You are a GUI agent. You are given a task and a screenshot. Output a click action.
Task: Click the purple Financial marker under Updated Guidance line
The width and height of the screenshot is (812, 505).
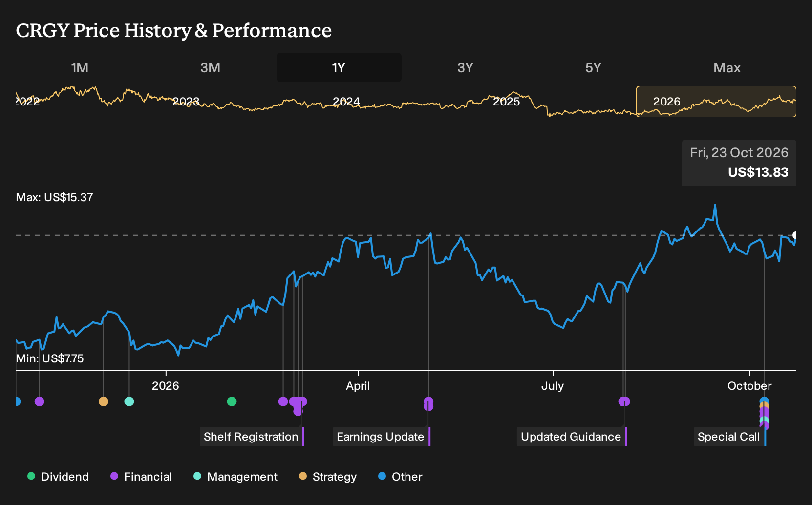click(x=624, y=401)
